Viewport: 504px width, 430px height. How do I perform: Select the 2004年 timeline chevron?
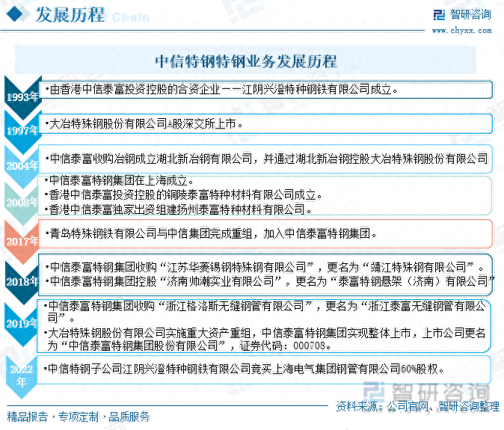pos(22,165)
